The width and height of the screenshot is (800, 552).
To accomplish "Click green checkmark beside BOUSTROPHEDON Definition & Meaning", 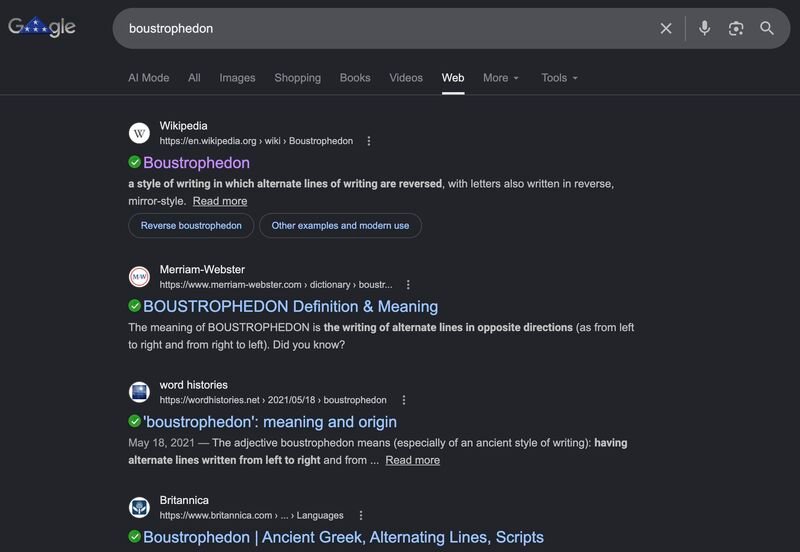I will coord(135,306).
